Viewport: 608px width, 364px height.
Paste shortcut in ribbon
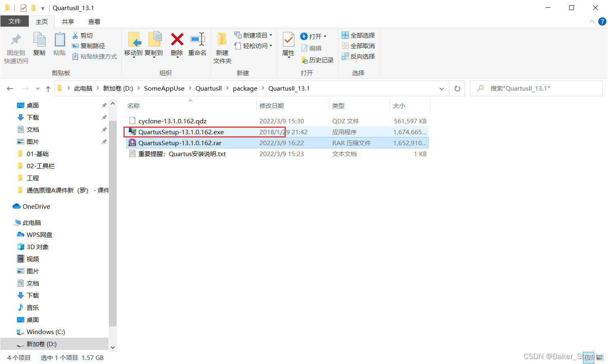point(94,57)
